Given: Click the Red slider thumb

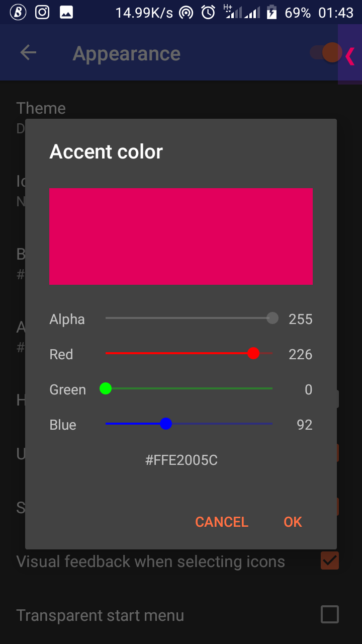Looking at the screenshot, I should point(253,353).
